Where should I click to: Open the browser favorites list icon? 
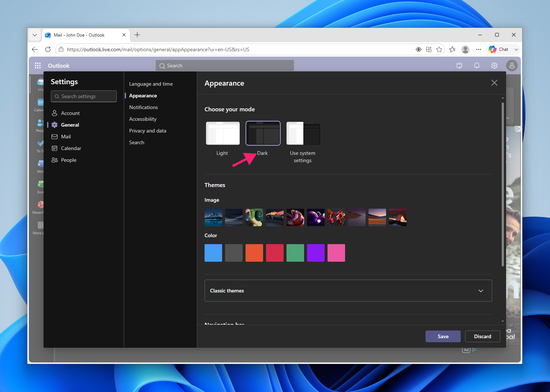click(x=452, y=49)
